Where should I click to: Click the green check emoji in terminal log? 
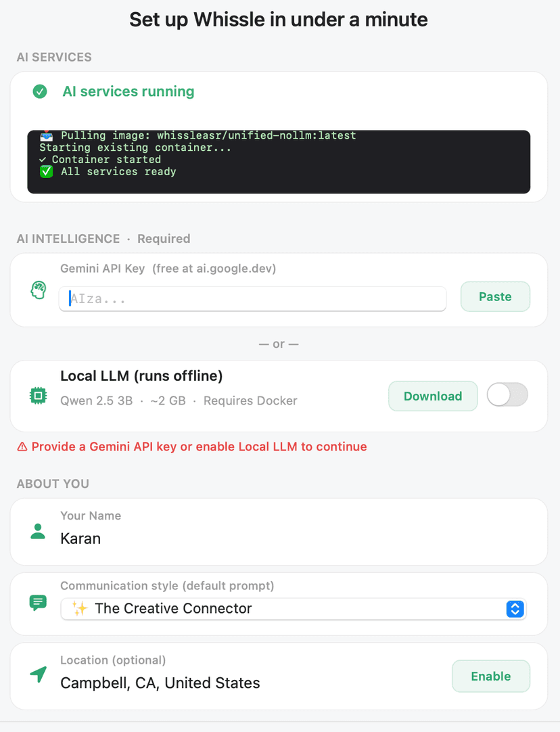(x=46, y=172)
